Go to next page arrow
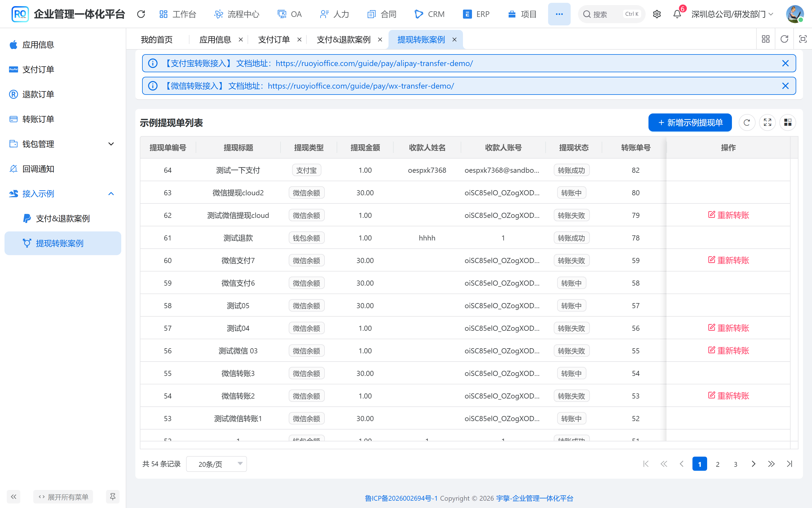812x508 pixels. (x=753, y=464)
